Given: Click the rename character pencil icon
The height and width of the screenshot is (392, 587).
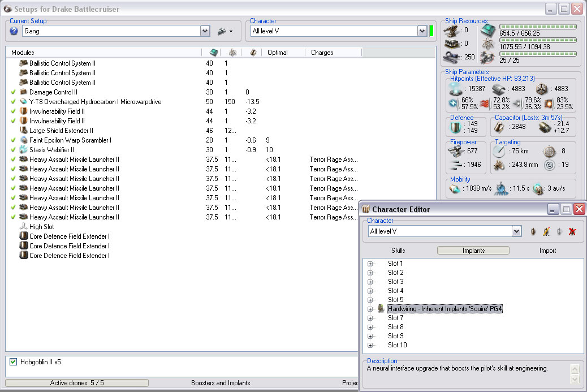Looking at the screenshot, I should [547, 232].
